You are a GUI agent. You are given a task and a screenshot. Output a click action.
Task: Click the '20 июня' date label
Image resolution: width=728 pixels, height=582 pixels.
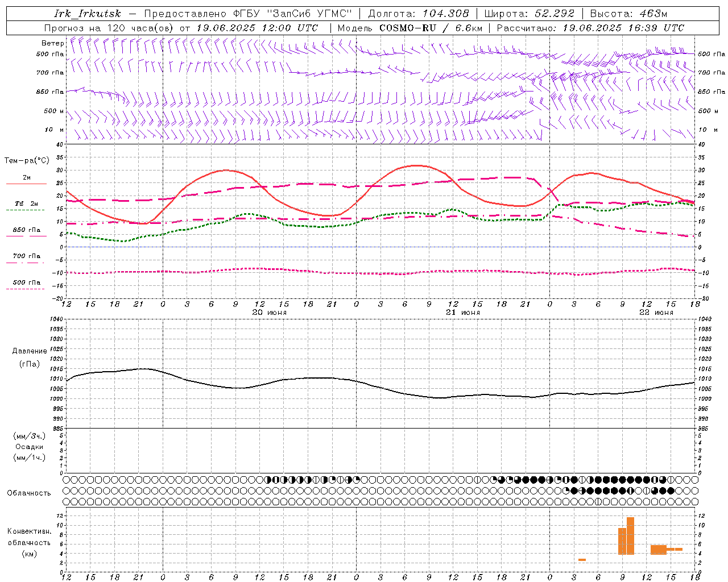coord(270,313)
